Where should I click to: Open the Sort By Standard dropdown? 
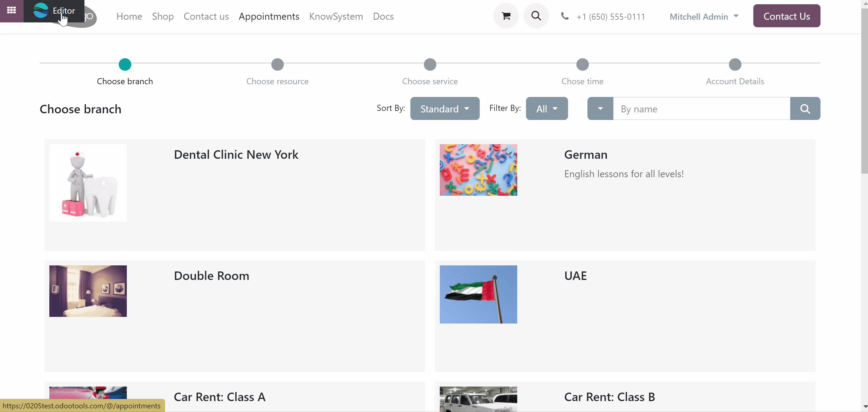pyautogui.click(x=445, y=108)
